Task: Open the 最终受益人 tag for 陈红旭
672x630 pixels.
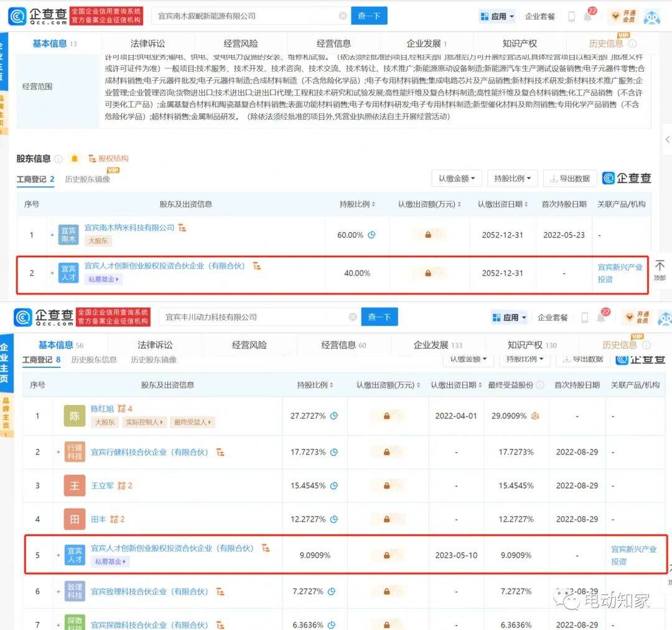Action: pos(192,423)
